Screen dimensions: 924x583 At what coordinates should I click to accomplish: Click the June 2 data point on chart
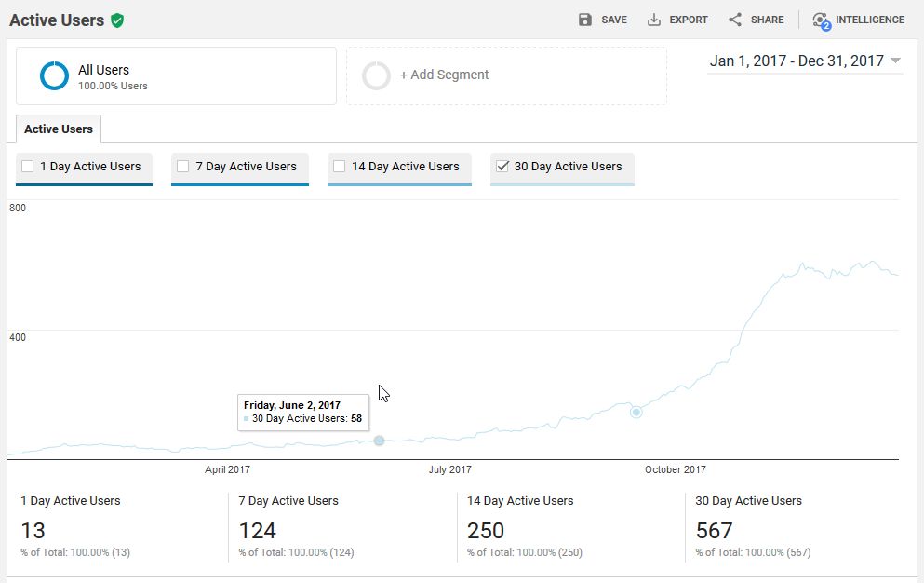coord(379,441)
